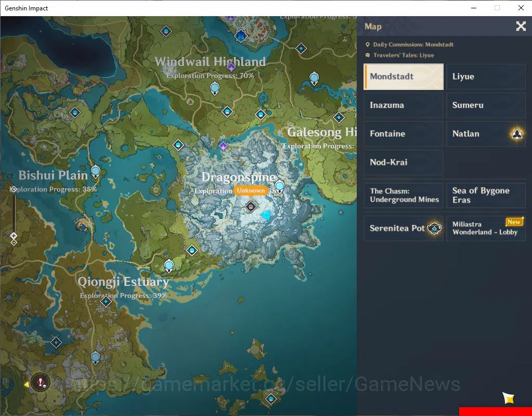Click the chat bubble icon beside Travelers' Tales
This screenshot has height=416, width=532.
tap(368, 55)
